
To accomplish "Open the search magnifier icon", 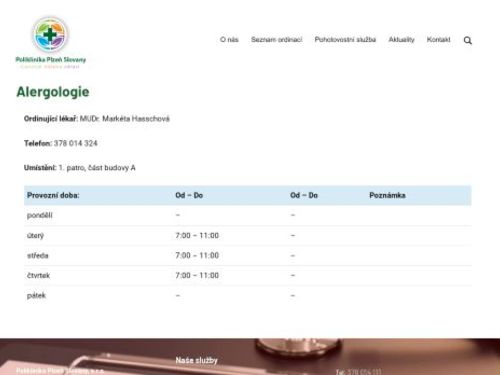I will click(467, 40).
